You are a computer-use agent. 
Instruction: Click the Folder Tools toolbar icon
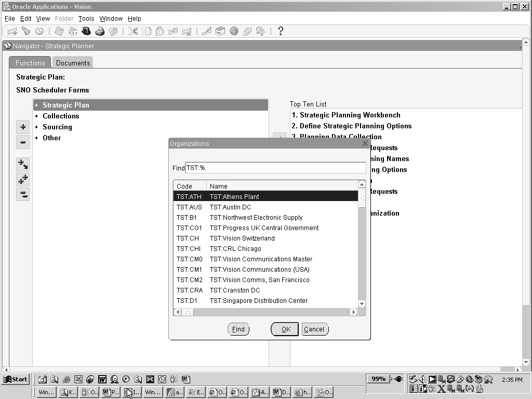(x=261, y=31)
